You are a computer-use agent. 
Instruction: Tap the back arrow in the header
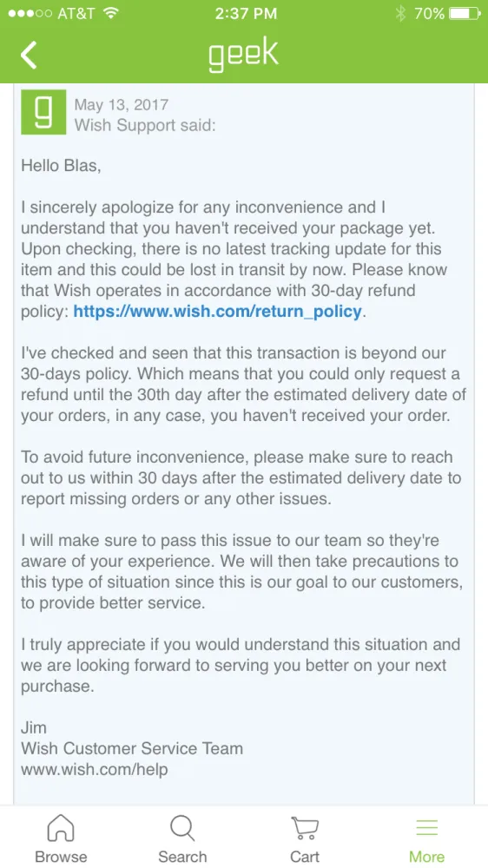29,55
